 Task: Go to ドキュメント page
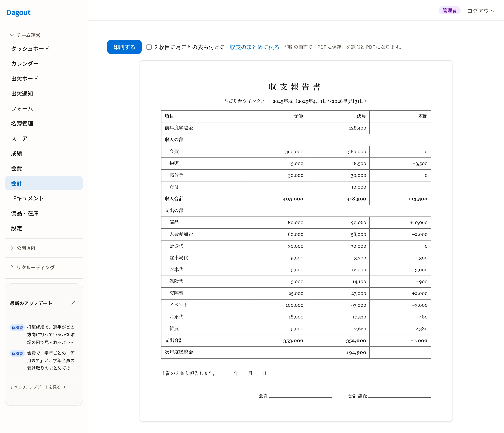44,198
